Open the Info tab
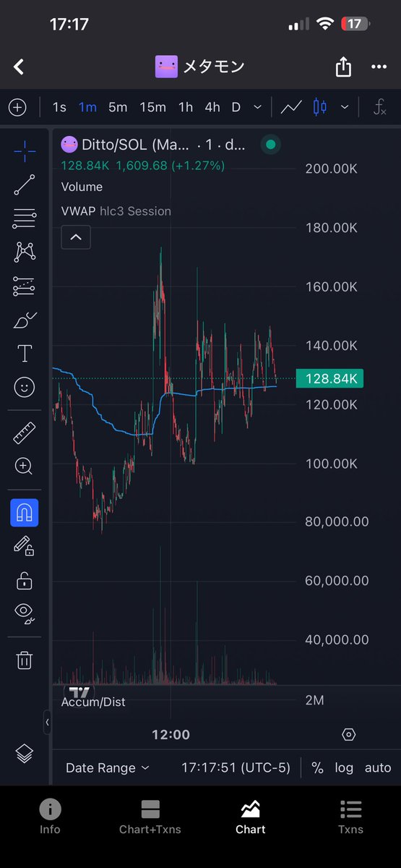Screen dimensions: 401x868 [x=50, y=817]
